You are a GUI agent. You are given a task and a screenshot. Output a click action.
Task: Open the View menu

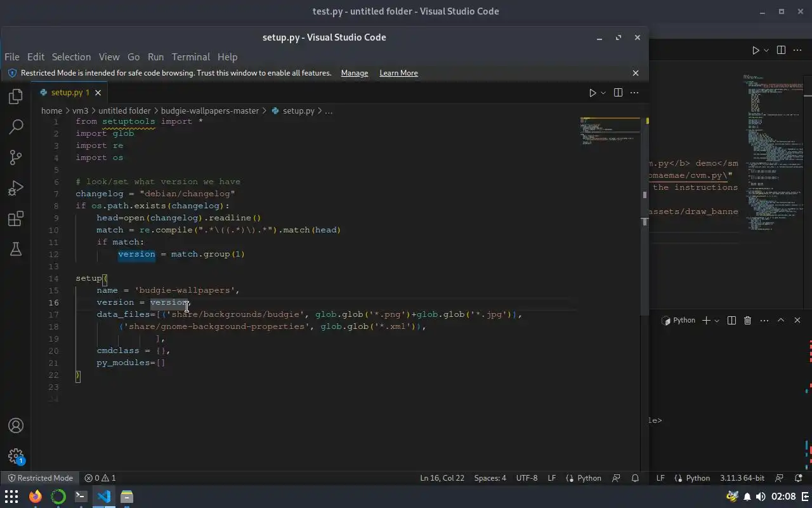click(x=109, y=57)
